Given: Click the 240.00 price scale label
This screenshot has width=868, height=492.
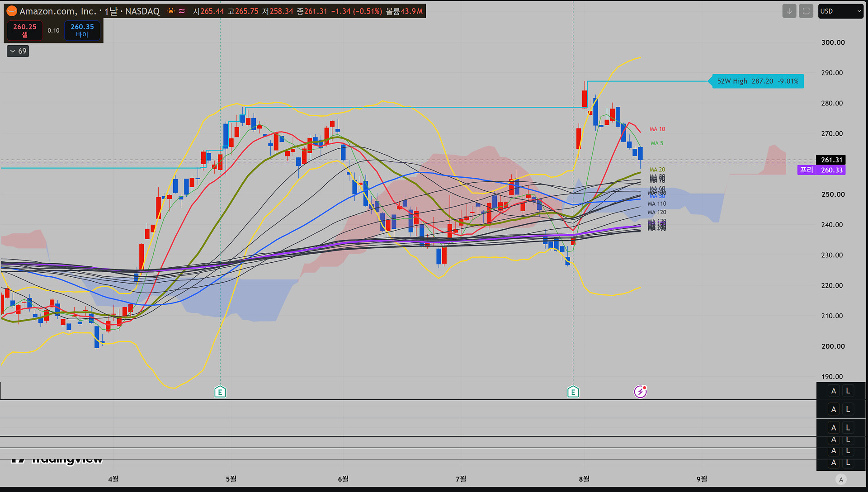Looking at the screenshot, I should tap(832, 225).
